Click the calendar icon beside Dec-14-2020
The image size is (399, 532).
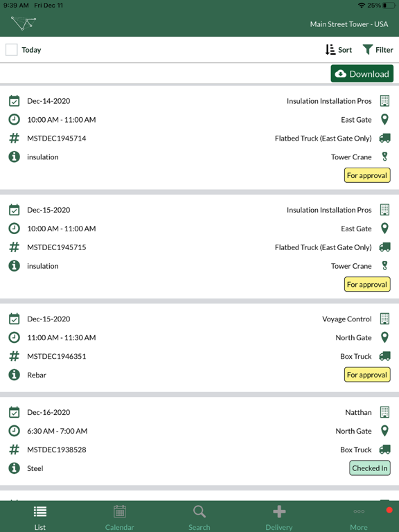pyautogui.click(x=14, y=100)
